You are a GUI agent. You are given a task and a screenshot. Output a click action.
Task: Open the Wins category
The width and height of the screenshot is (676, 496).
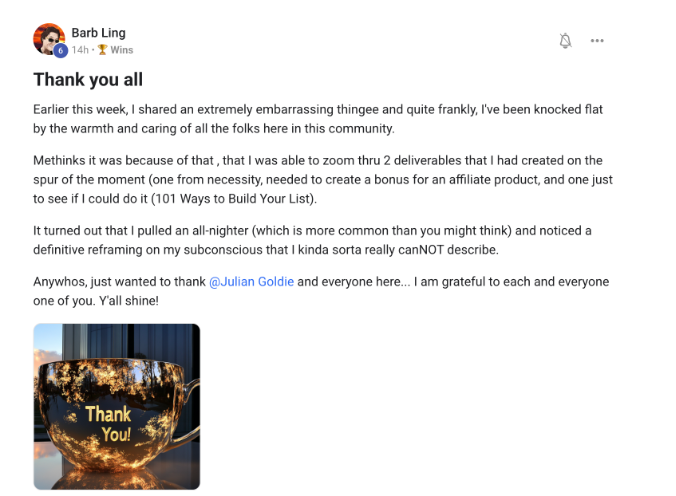(x=121, y=50)
